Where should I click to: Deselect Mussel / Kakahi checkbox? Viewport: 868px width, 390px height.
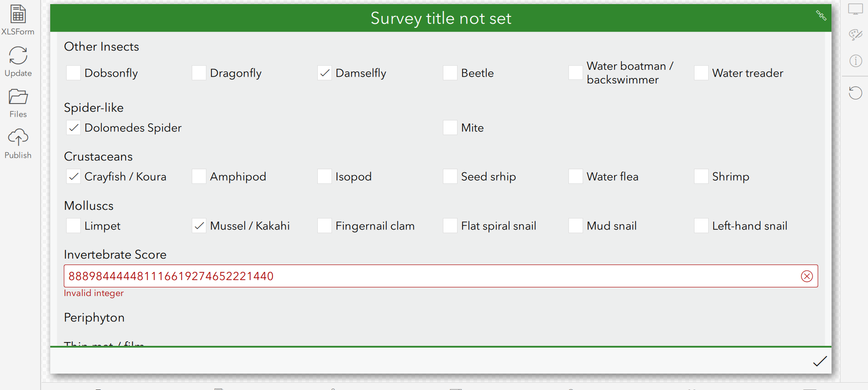click(199, 226)
